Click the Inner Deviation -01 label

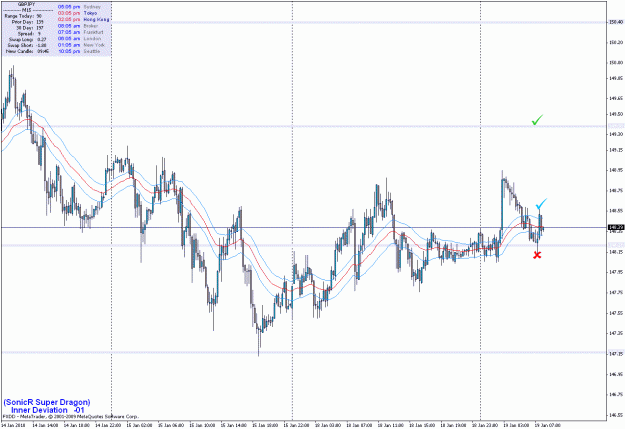pyautogui.click(x=47, y=410)
